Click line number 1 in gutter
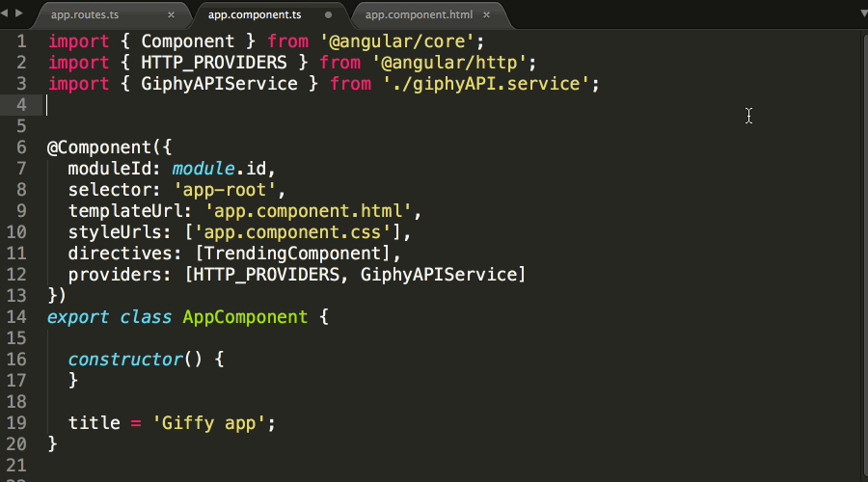The image size is (868, 482). pos(21,41)
